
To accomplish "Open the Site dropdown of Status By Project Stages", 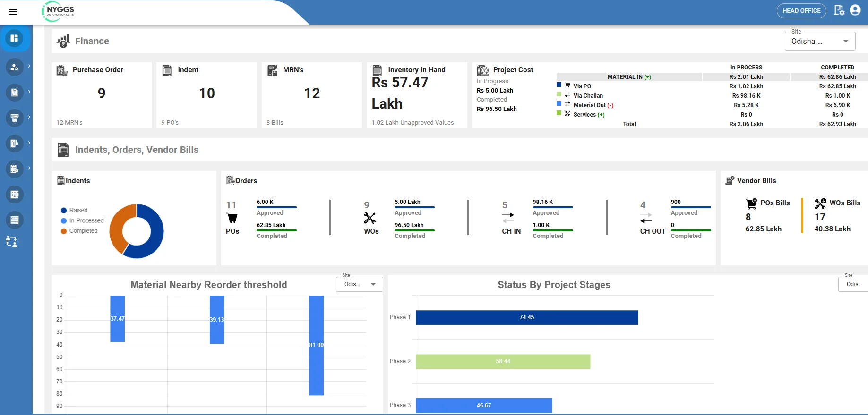I will coord(853,284).
